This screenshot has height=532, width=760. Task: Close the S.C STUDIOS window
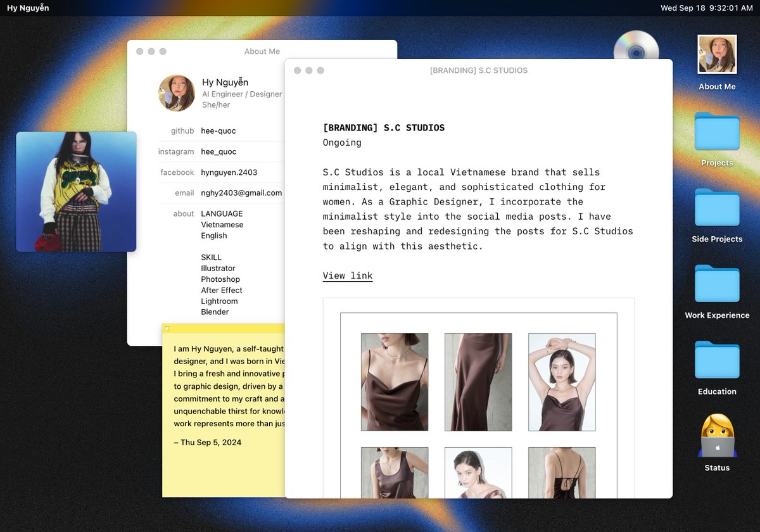coord(298,70)
